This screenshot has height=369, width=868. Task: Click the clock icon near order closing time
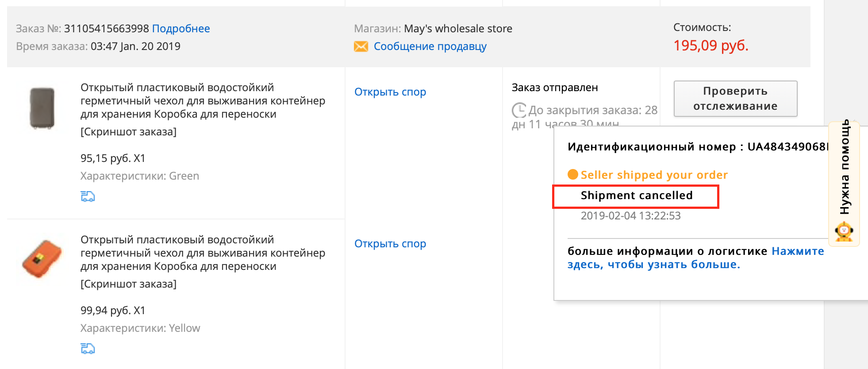pyautogui.click(x=519, y=110)
